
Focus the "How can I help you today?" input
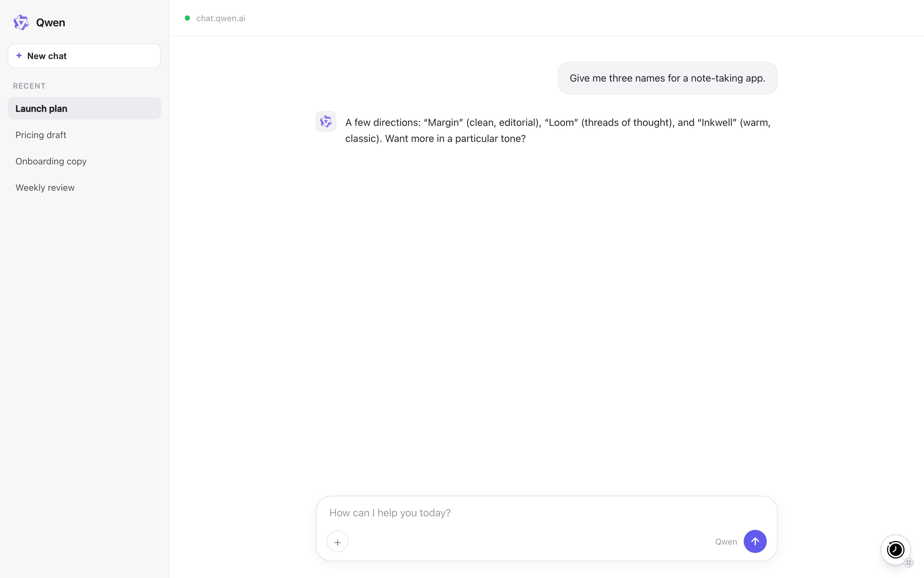(546, 512)
